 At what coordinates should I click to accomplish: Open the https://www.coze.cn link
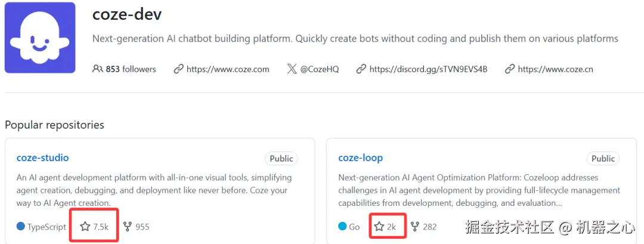(x=555, y=69)
